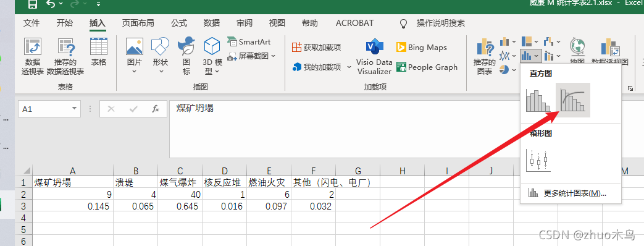Insert 图标 (Icons) graphic
Screen dimensions: 644x246
point(186,56)
